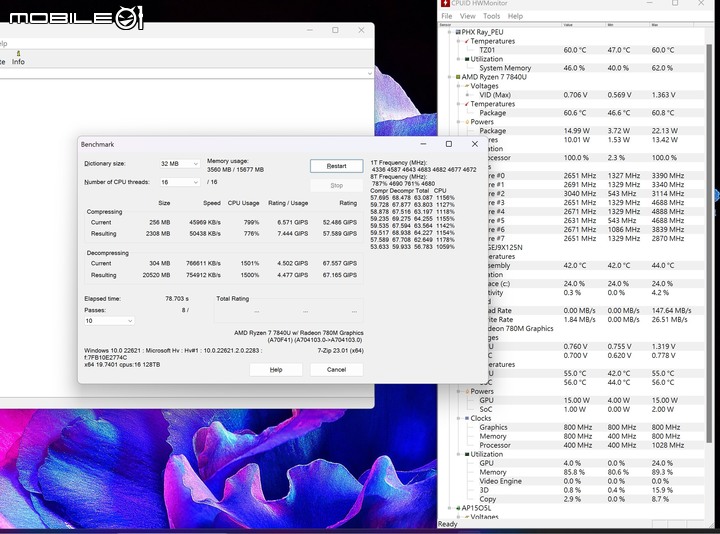Click the PHX Ray_PEU computer icon
This screenshot has width=720, height=534.
tap(458, 32)
